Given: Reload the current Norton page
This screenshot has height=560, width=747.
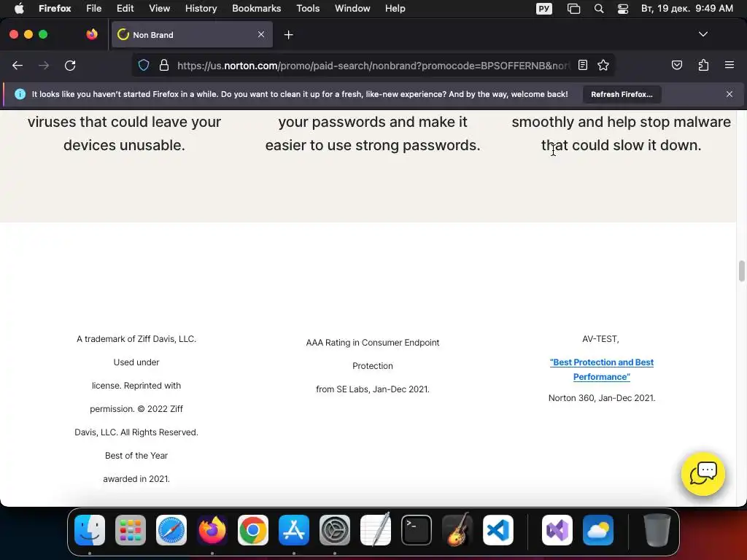Looking at the screenshot, I should (70, 65).
